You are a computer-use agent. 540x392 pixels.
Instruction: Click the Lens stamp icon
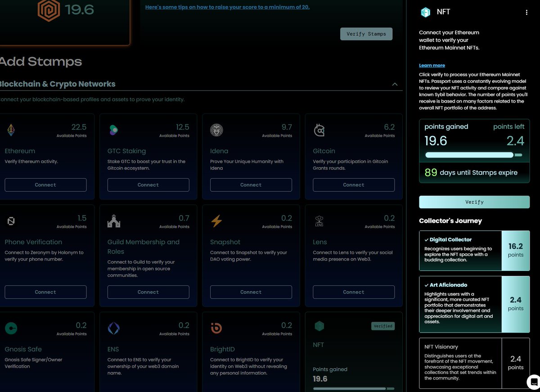tap(319, 221)
